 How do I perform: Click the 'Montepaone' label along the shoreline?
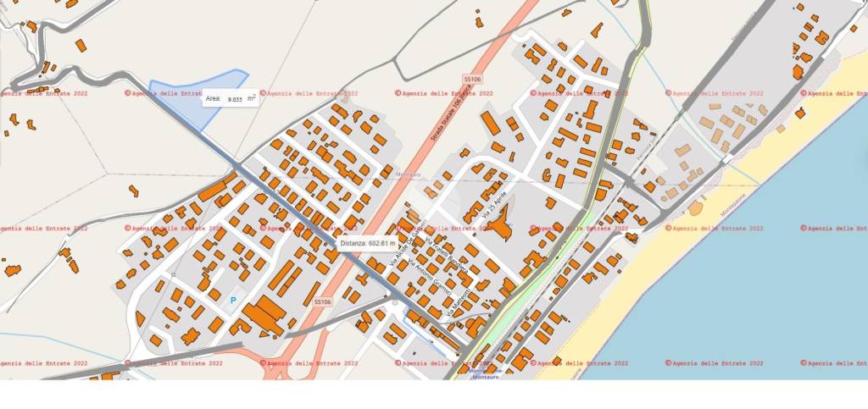(733, 205)
